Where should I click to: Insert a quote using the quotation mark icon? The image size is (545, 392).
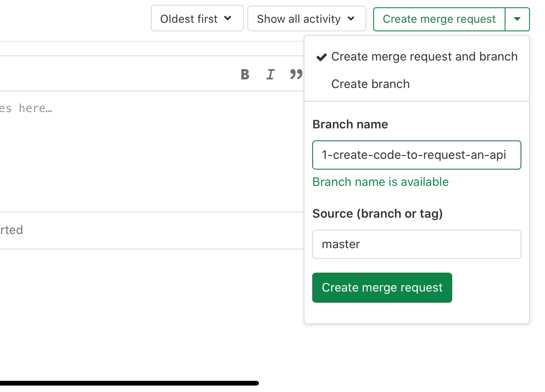[296, 74]
